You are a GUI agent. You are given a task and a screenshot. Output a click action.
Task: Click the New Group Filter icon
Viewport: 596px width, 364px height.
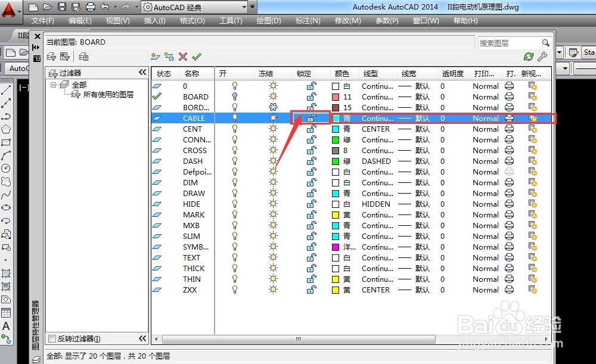click(65, 57)
